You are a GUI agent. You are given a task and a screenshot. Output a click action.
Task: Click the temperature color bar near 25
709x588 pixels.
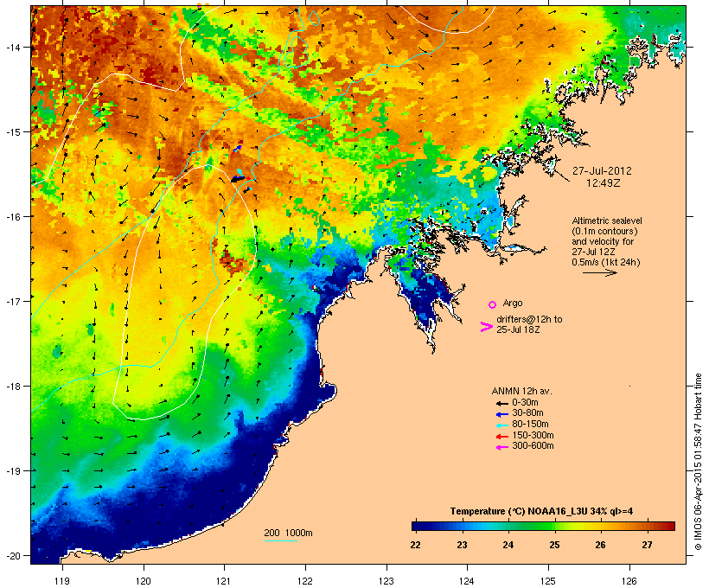(554, 526)
